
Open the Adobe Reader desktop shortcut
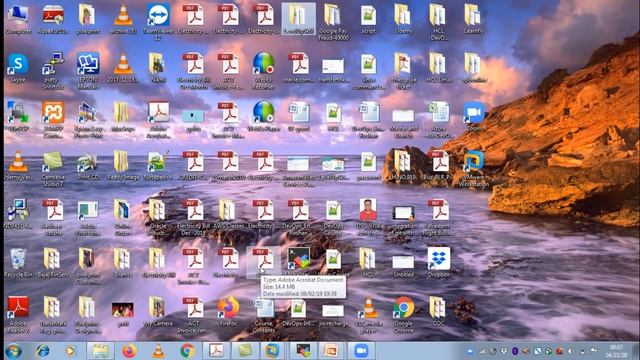point(18,315)
